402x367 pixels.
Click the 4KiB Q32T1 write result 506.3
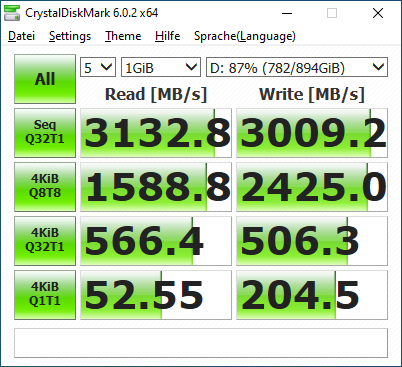pos(312,241)
